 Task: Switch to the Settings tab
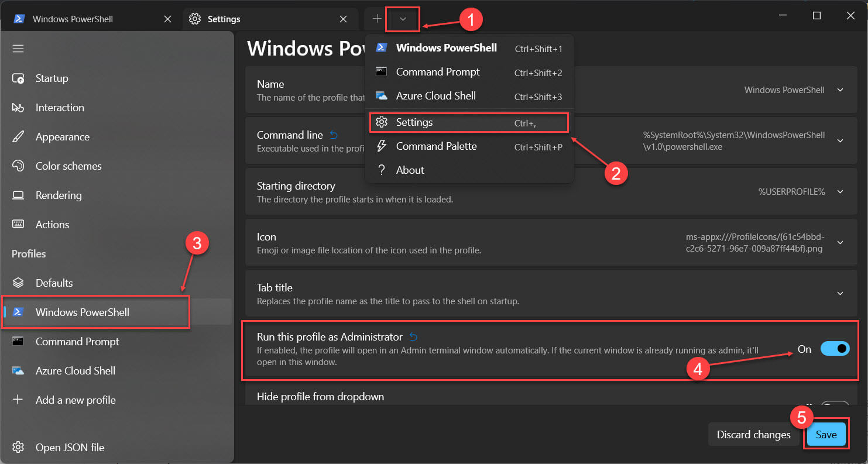click(x=270, y=19)
